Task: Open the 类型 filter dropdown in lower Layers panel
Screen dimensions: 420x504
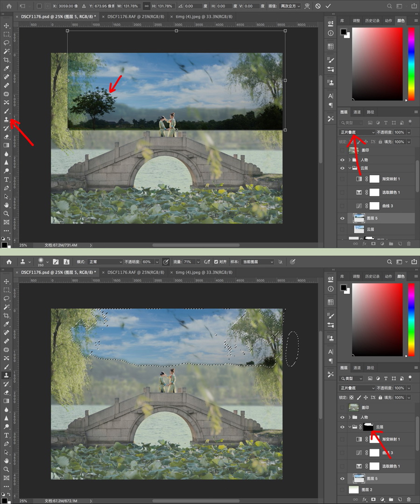Action: click(x=351, y=379)
